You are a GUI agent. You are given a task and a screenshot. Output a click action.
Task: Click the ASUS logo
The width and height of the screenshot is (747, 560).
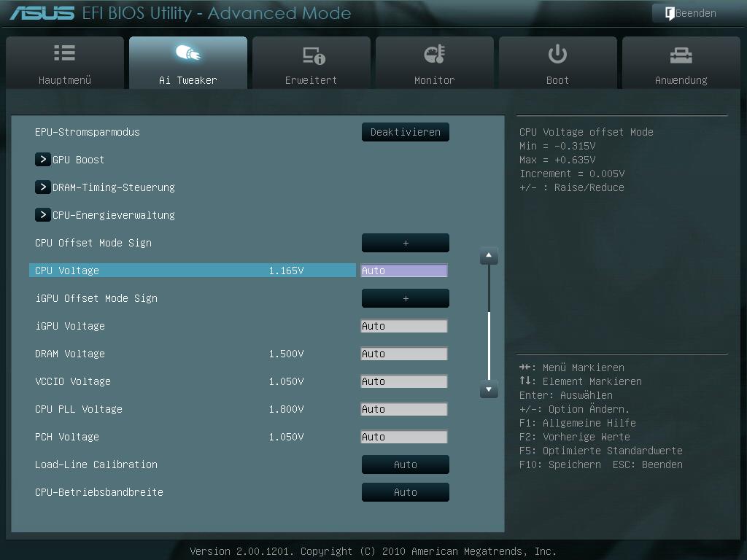point(42,13)
